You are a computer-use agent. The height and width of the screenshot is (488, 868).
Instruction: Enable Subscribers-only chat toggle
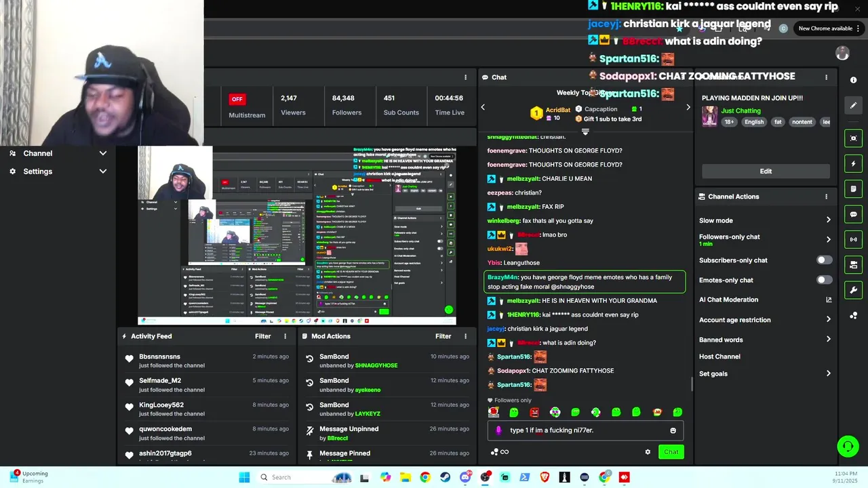(x=824, y=260)
